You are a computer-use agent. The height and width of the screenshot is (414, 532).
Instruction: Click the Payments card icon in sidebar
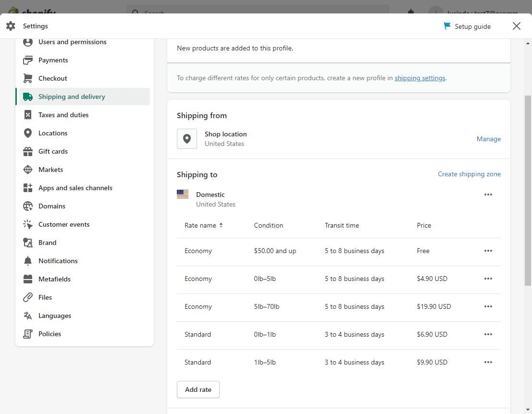coord(28,60)
